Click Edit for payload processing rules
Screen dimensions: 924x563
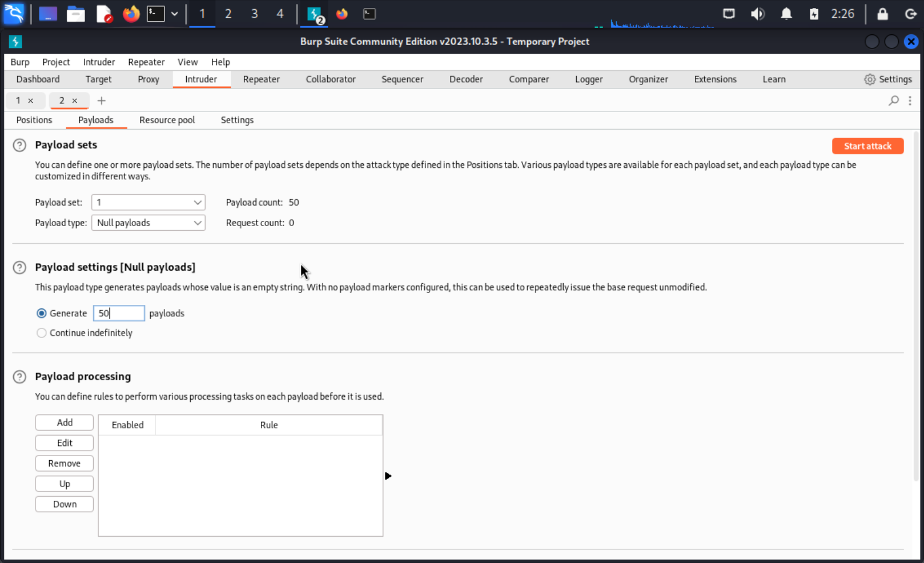pyautogui.click(x=65, y=443)
